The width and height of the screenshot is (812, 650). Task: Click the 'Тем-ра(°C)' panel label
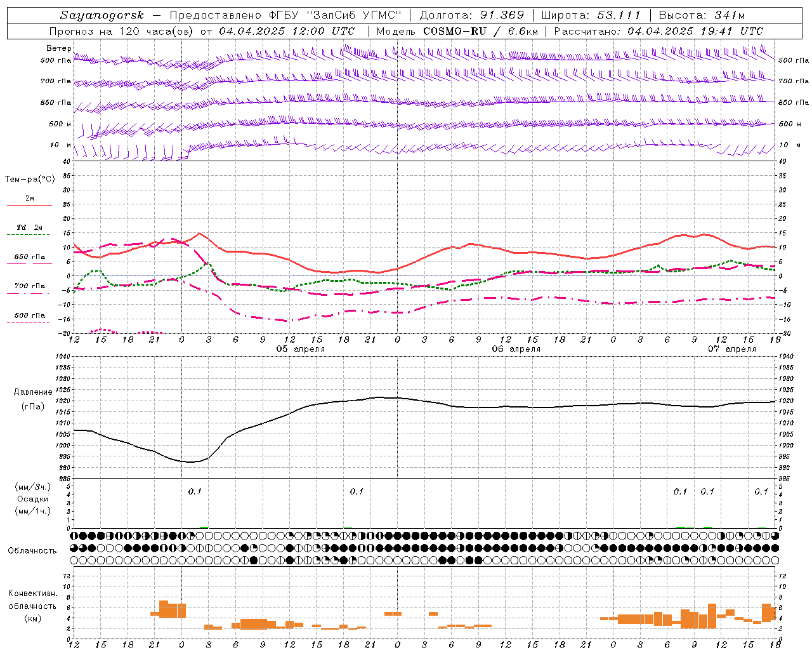[30, 180]
